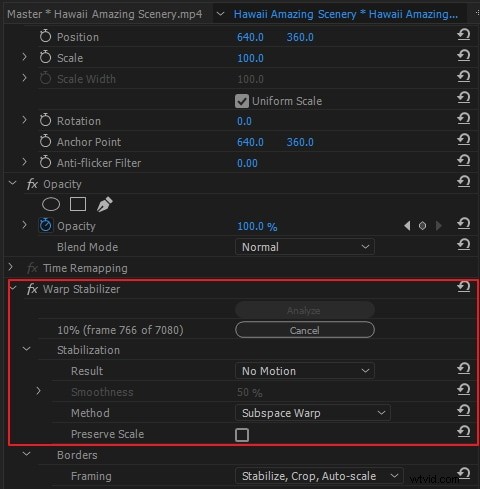The width and height of the screenshot is (480, 489).
Task: Open the Blend Mode dropdown
Action: tap(305, 247)
